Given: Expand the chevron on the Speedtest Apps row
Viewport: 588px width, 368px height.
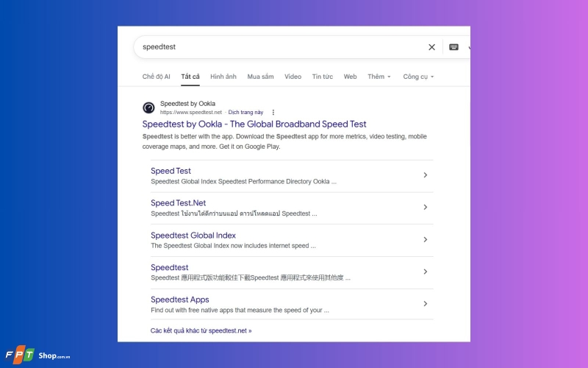Looking at the screenshot, I should [426, 304].
